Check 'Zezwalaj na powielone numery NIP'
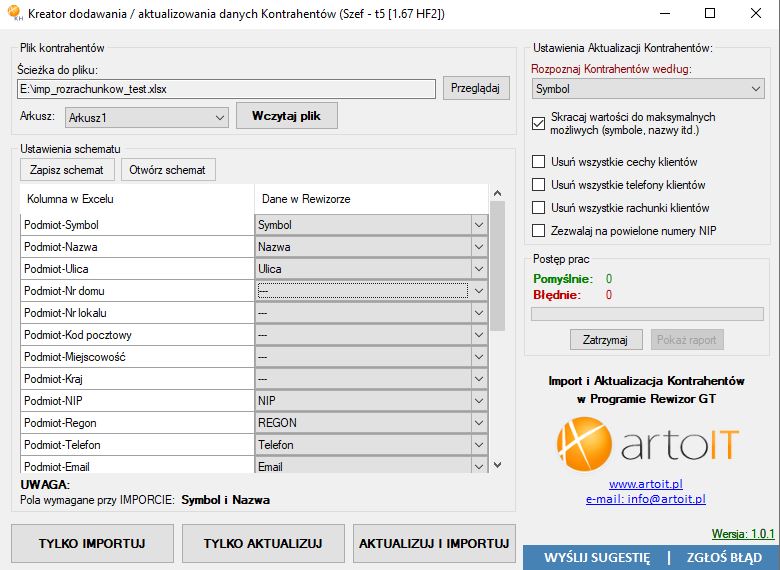The height and width of the screenshot is (570, 780). [x=539, y=231]
